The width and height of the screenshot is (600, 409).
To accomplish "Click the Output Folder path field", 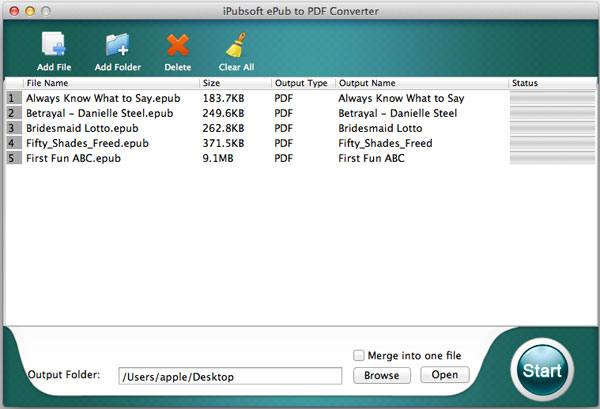I will point(230,376).
